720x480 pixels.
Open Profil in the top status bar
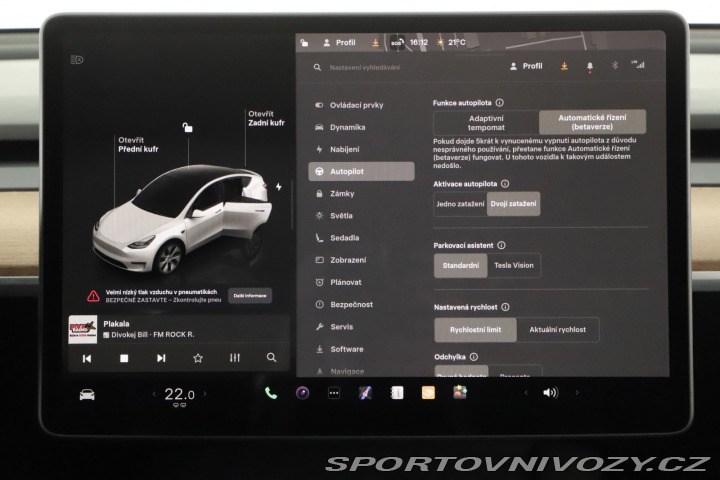pos(340,43)
